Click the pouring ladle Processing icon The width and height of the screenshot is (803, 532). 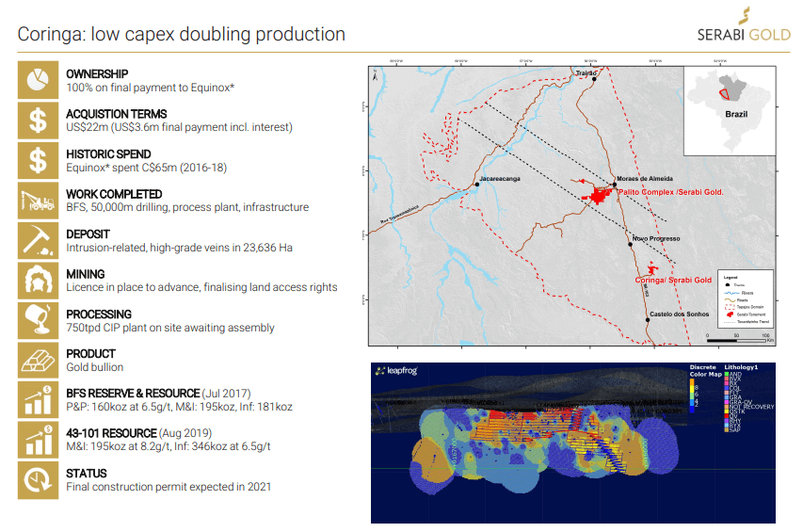[38, 320]
